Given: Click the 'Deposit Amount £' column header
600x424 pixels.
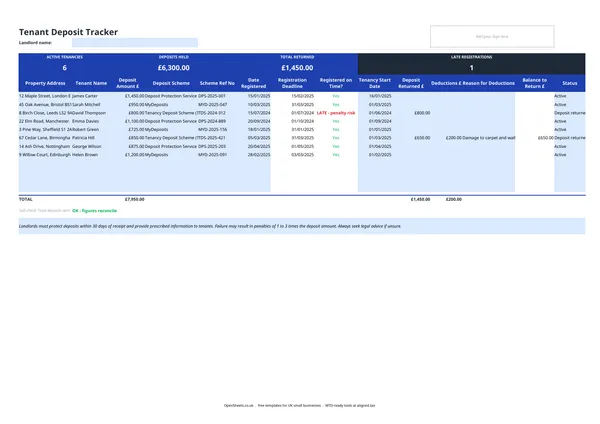Looking at the screenshot, I should click(x=127, y=83).
